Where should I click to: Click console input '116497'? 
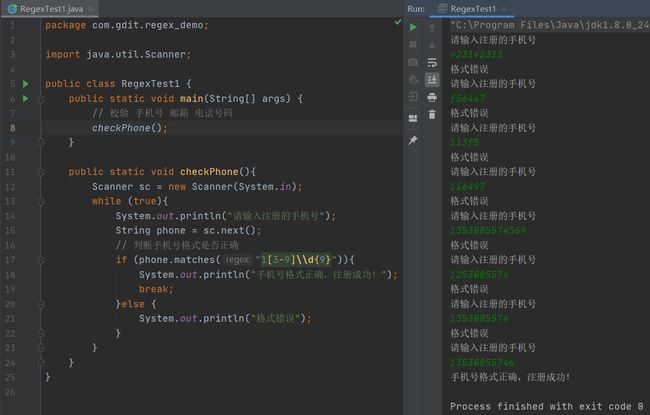click(468, 187)
